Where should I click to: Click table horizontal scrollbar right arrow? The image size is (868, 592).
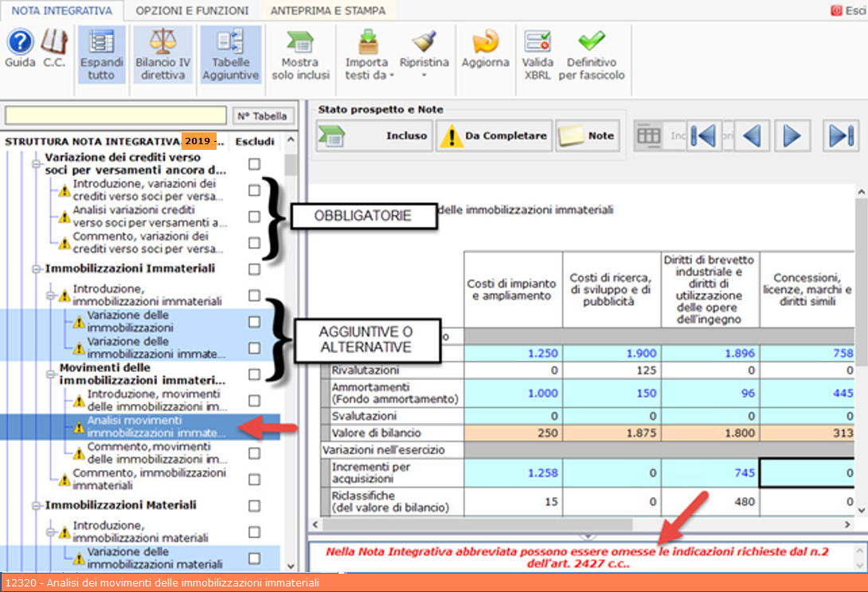pyautogui.click(x=847, y=524)
